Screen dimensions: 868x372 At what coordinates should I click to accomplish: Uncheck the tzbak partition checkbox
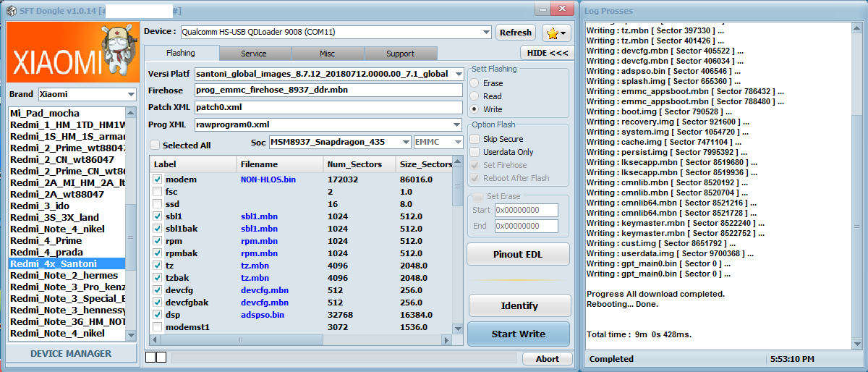158,278
